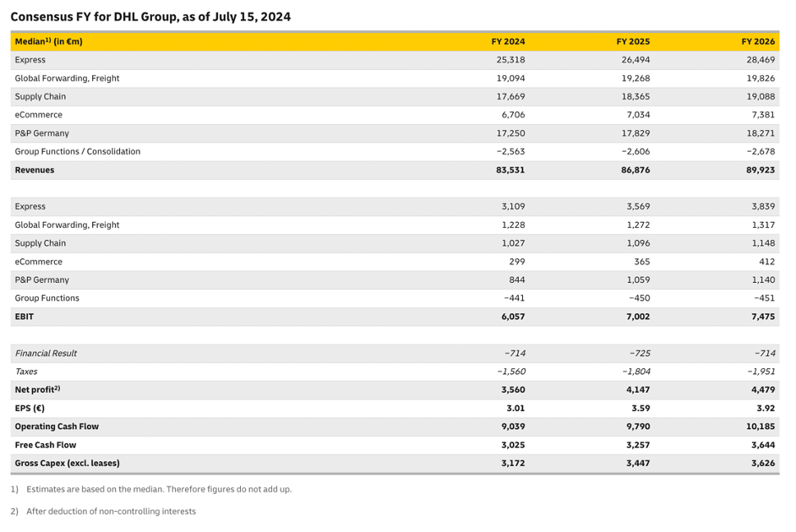The width and height of the screenshot is (796, 532).
Task: Click the Median (in €m) header cell
Action: (48, 41)
